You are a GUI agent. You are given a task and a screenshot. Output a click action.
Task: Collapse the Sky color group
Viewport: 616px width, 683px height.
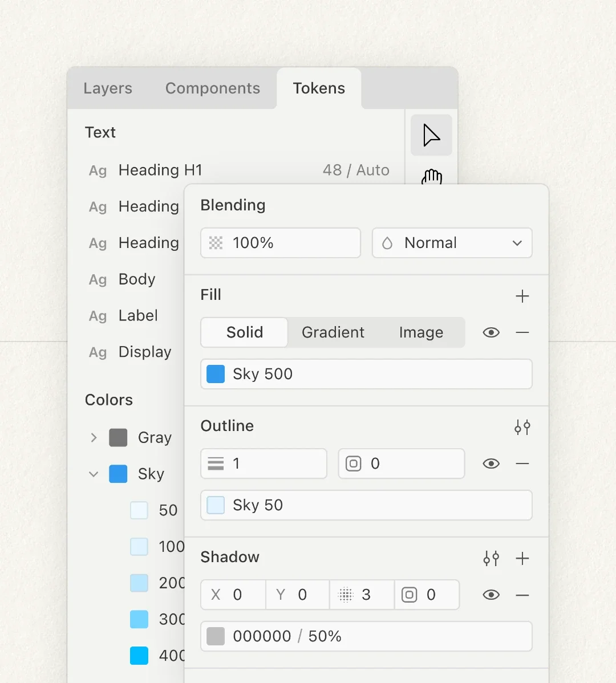(x=93, y=474)
